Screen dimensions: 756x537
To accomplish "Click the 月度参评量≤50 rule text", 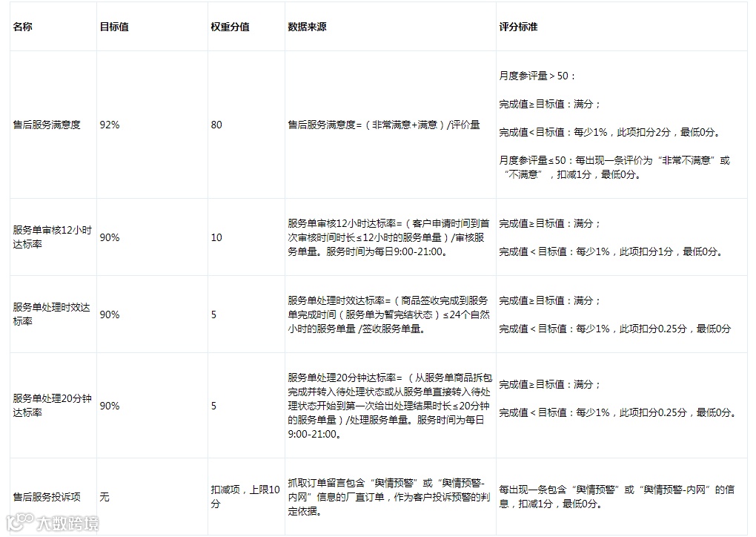I will (614, 168).
